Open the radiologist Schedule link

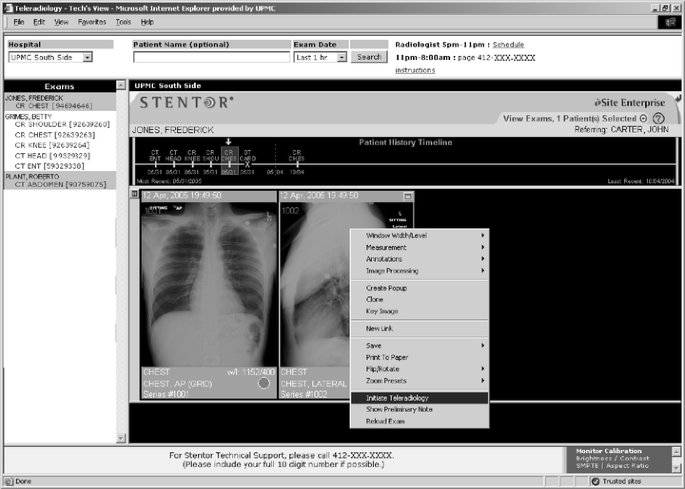(509, 45)
